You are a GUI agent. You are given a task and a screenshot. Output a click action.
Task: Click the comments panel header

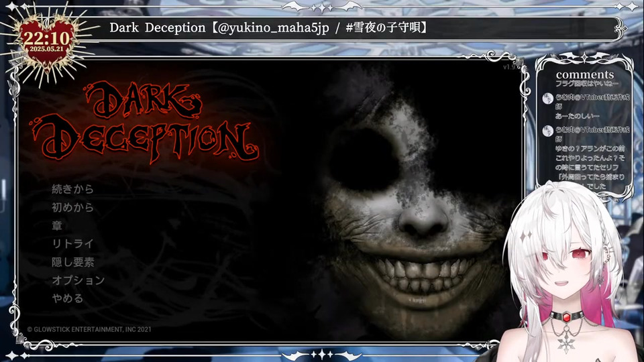[585, 74]
